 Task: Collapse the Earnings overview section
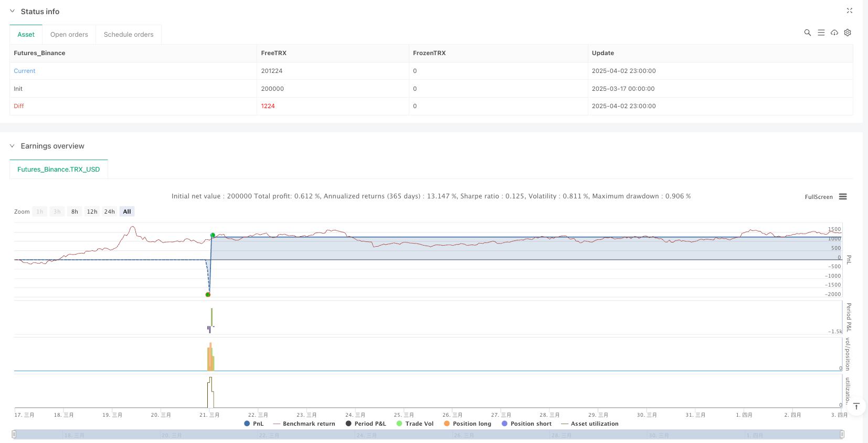tap(12, 146)
